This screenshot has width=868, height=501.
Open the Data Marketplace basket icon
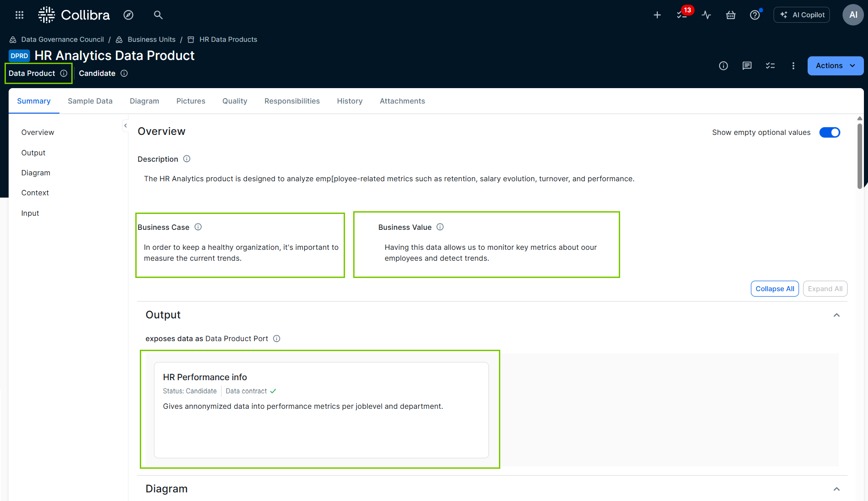point(731,15)
